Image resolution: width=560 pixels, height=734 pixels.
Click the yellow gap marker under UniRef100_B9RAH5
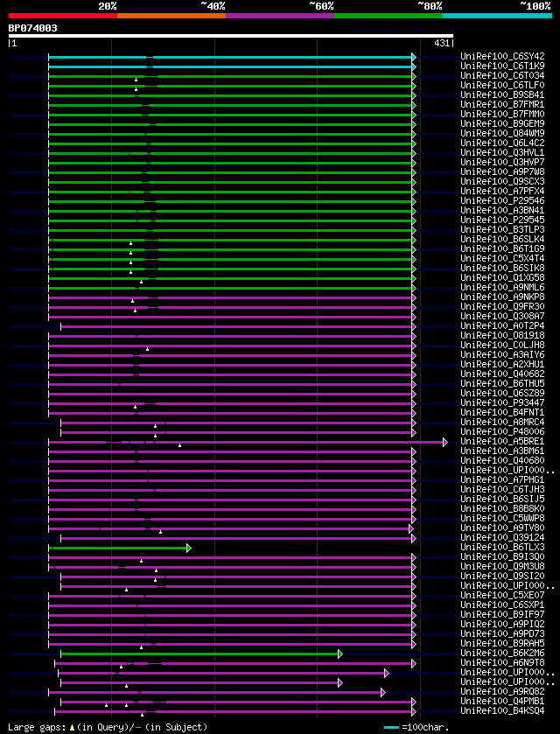pos(141,647)
